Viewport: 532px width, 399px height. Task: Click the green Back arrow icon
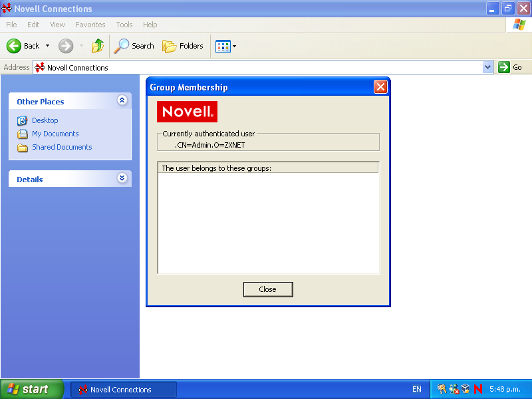(14, 46)
